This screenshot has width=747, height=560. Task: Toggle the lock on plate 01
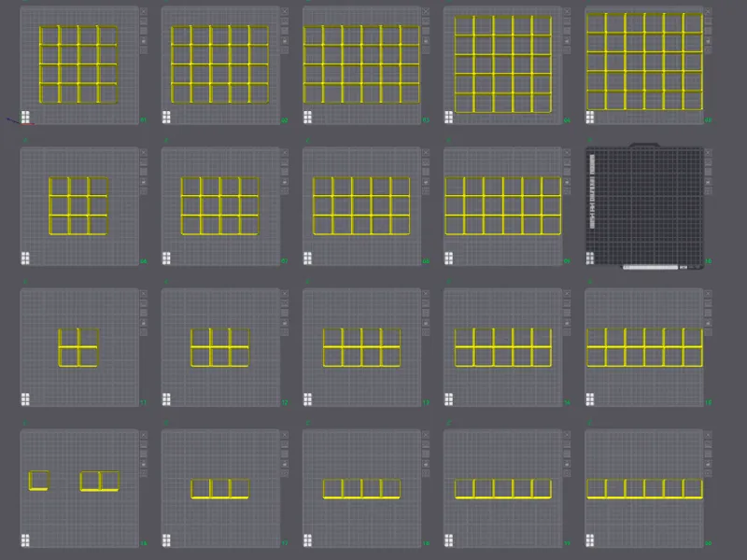(144, 40)
